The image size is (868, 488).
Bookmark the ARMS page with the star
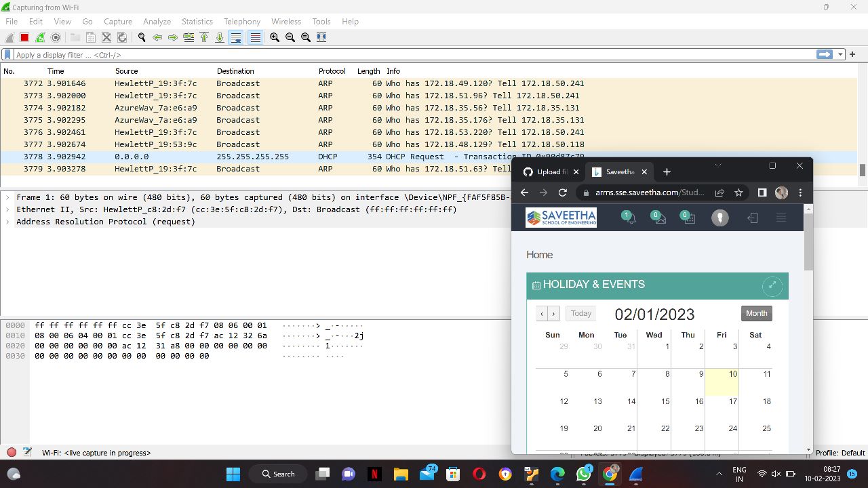click(x=738, y=192)
